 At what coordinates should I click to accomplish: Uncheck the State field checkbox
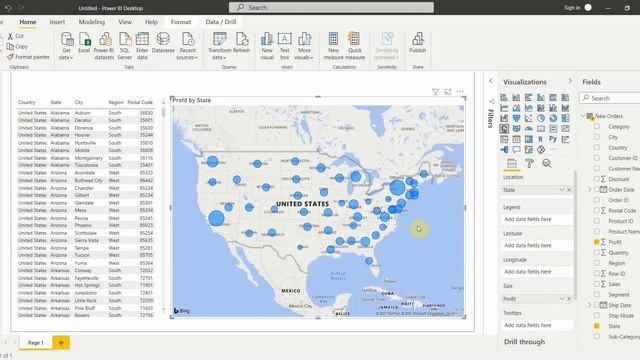[597, 326]
